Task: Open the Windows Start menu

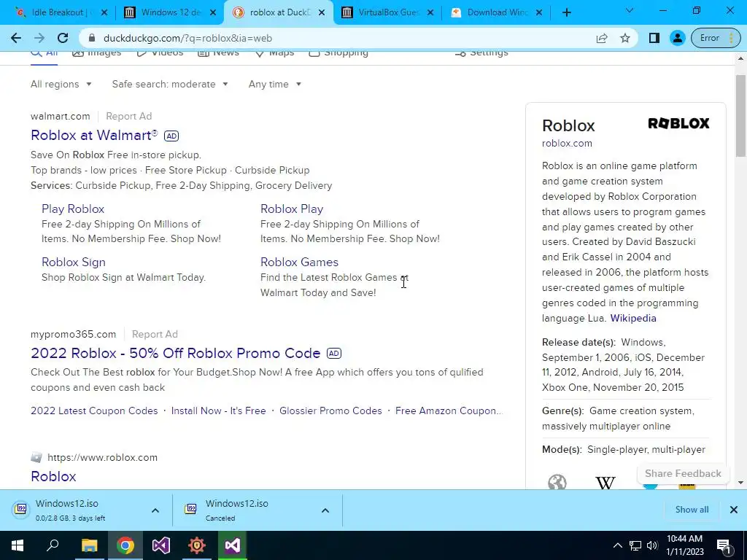Action: [18, 545]
